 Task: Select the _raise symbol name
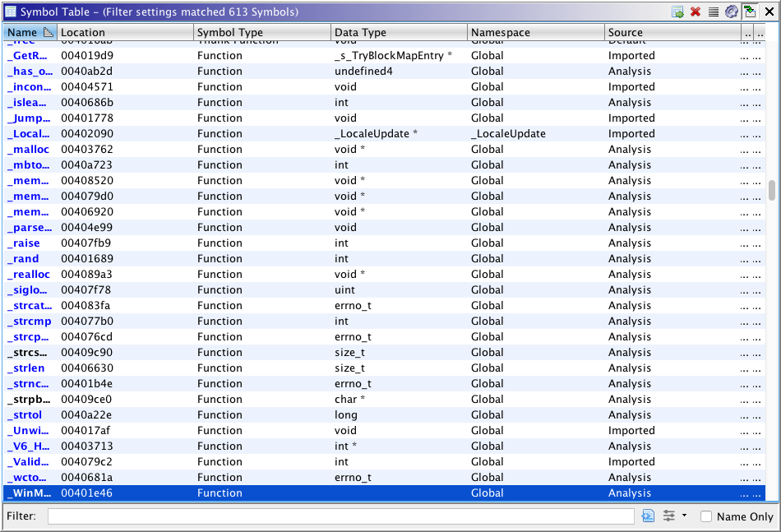(23, 243)
